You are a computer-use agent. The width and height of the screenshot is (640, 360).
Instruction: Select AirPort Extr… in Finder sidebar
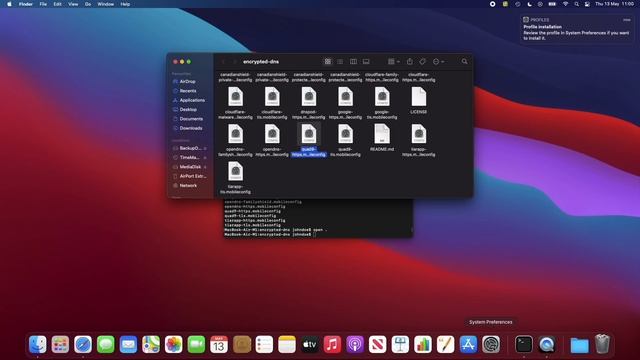(191, 176)
